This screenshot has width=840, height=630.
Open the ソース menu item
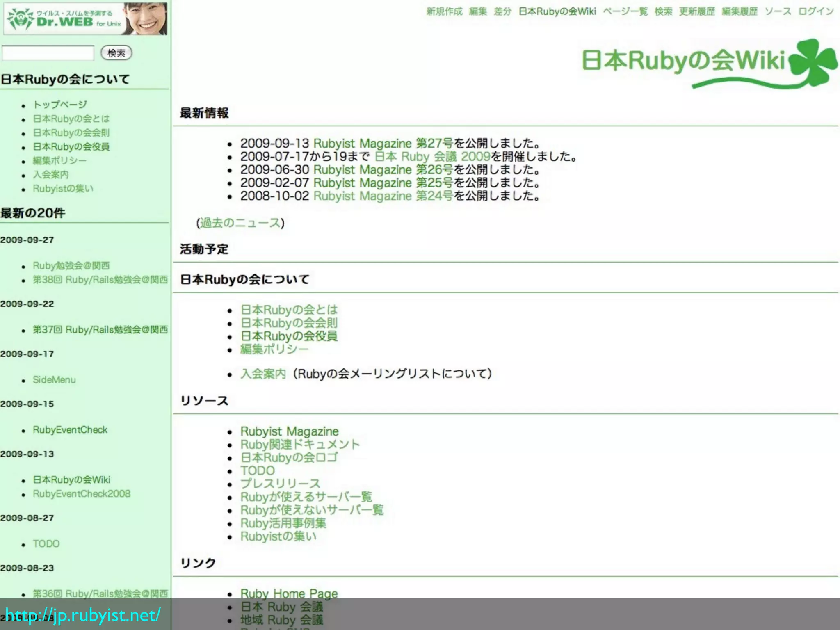778,11
